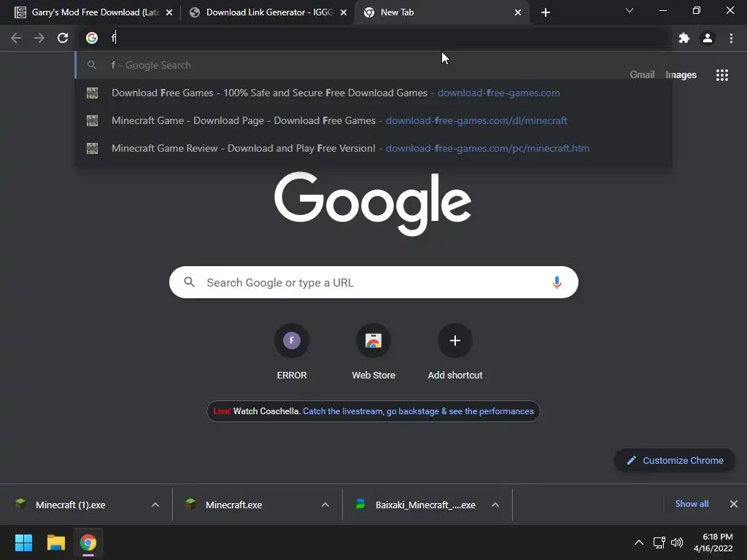This screenshot has width=747, height=560.
Task: Open Chrome's three-dot menu
Action: [x=731, y=38]
